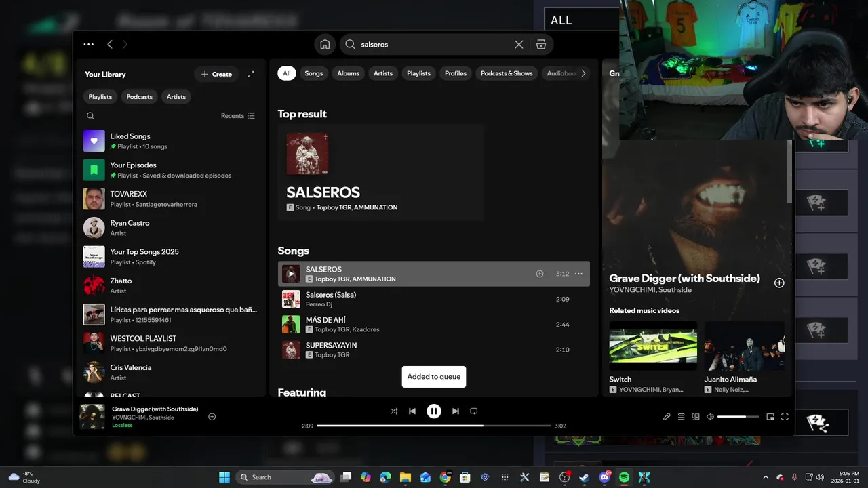Click the Now Playing panel scrollbar
The width and height of the screenshot is (868, 488).
(789, 171)
